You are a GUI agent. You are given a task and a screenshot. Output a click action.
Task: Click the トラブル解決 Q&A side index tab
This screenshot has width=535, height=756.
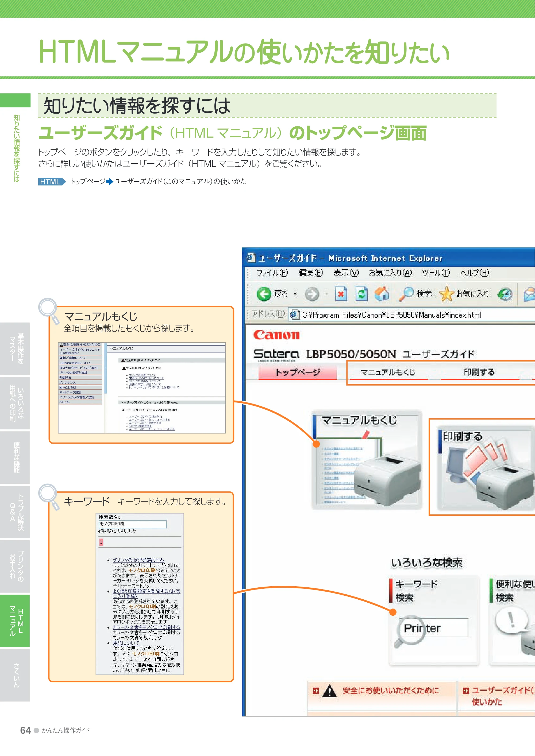[x=15, y=512]
